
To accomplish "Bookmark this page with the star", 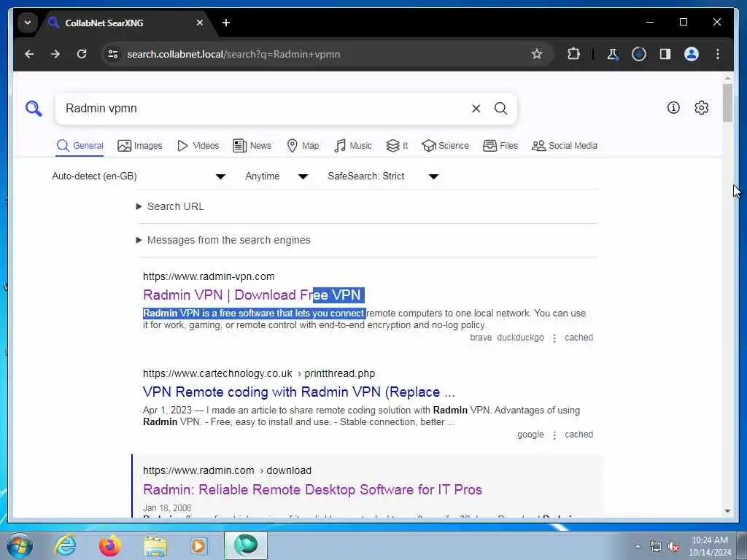I will [537, 54].
